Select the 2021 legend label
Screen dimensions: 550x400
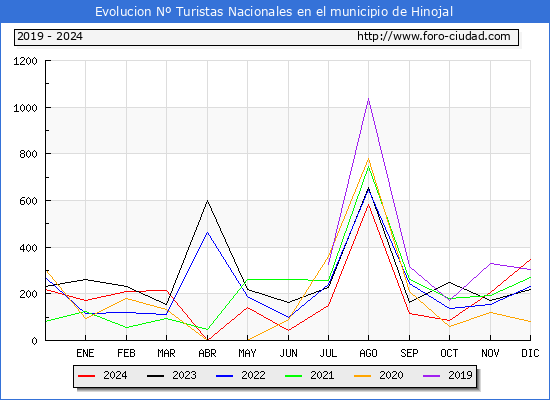tap(322, 375)
